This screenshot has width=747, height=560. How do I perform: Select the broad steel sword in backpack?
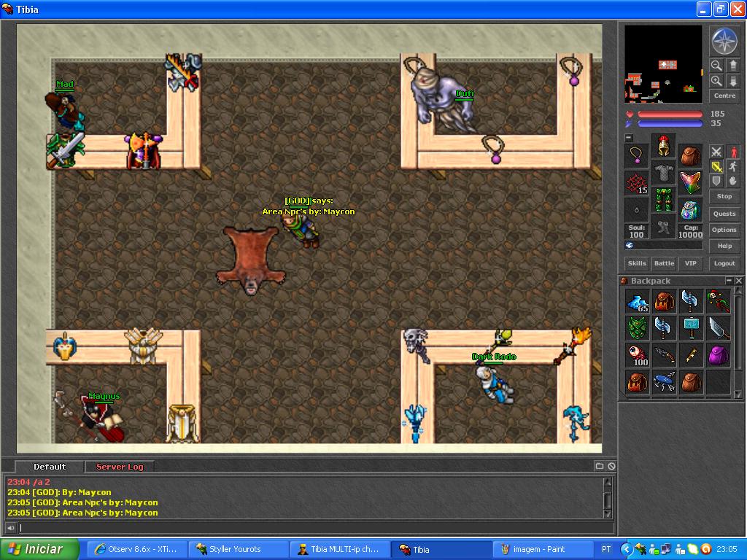tap(719, 329)
